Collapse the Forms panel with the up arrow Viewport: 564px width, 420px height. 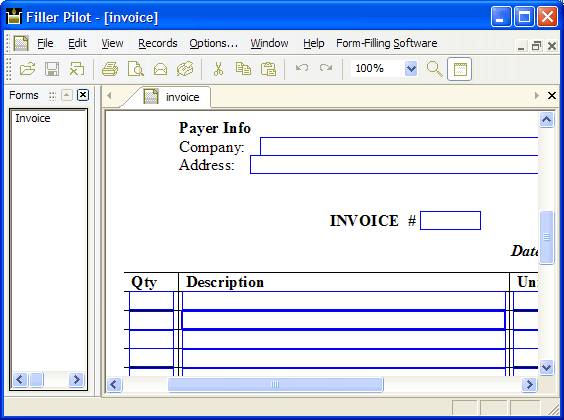pos(67,95)
